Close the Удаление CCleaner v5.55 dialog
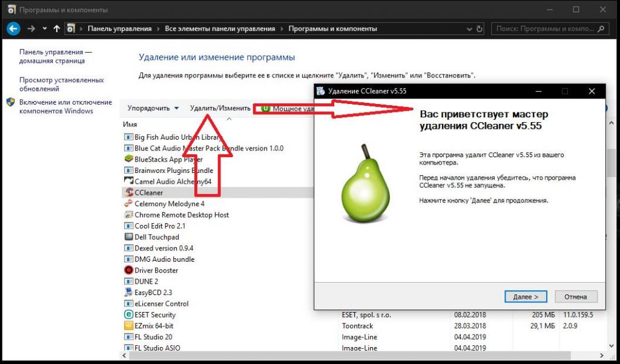Screen dimensions: 620x364 pyautogui.click(x=592, y=91)
